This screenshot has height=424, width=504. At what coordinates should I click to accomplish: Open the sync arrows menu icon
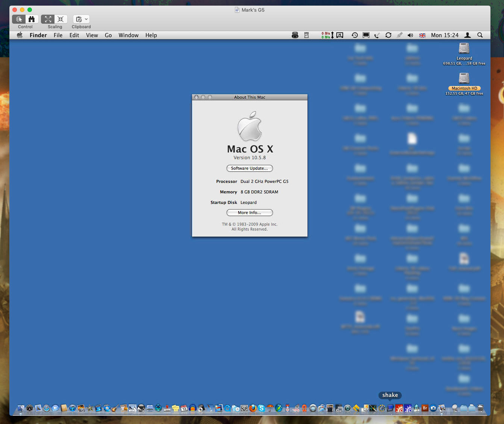point(388,35)
